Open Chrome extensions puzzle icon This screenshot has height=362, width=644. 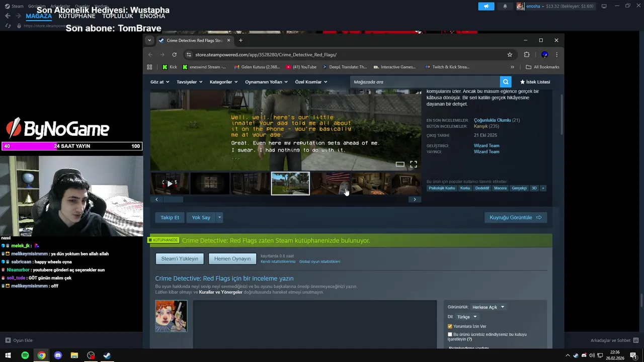(527, 54)
